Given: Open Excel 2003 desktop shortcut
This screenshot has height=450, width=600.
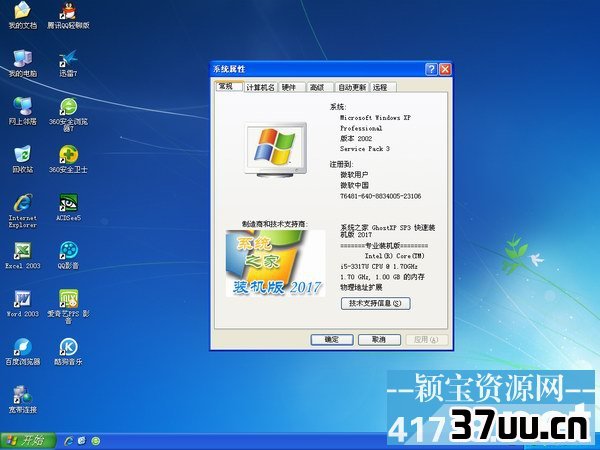Looking at the screenshot, I should [x=23, y=255].
